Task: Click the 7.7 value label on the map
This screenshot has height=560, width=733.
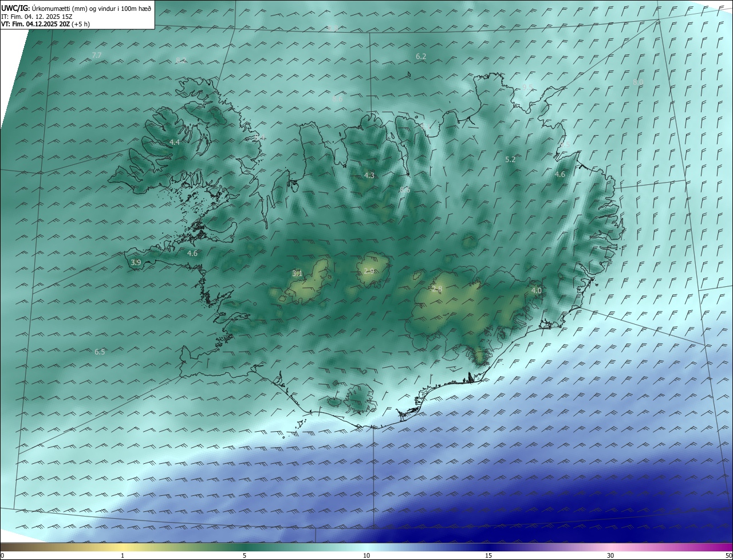Action: (x=96, y=56)
